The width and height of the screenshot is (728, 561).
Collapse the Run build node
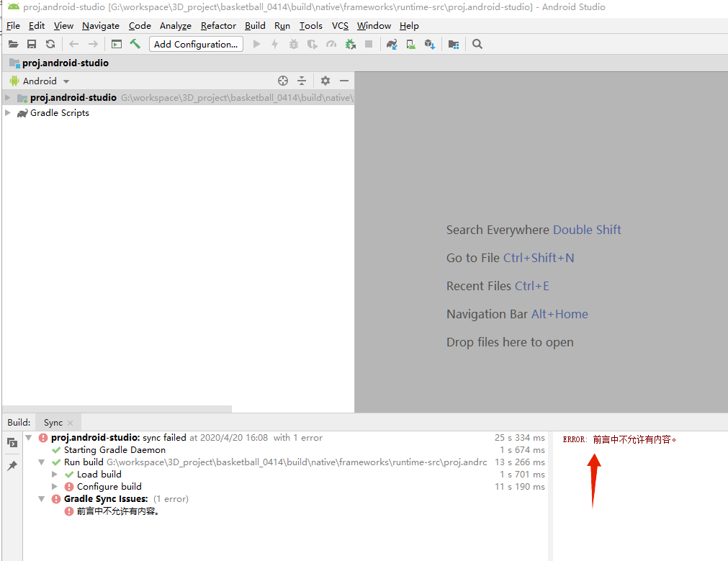tap(42, 462)
